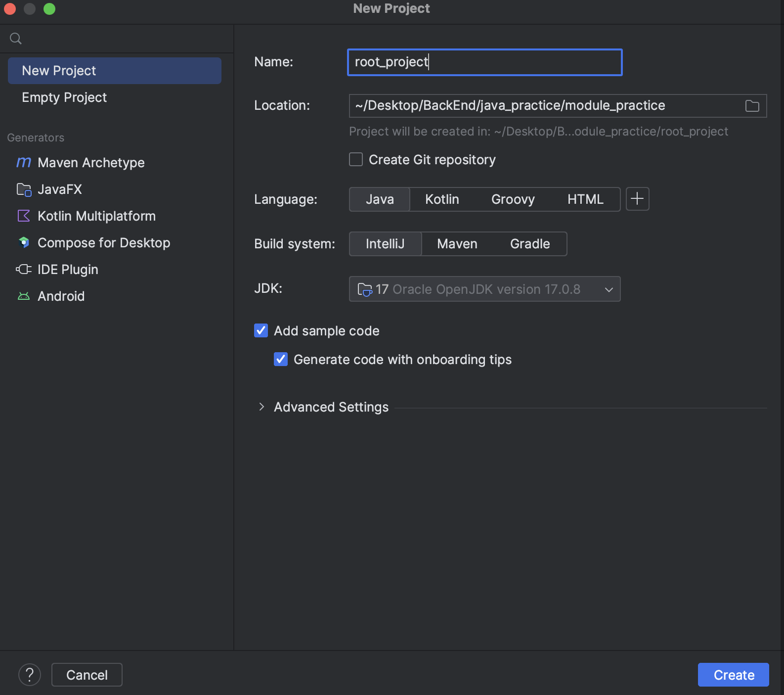The height and width of the screenshot is (695, 784).
Task: Choose Maven build system
Action: [457, 244]
